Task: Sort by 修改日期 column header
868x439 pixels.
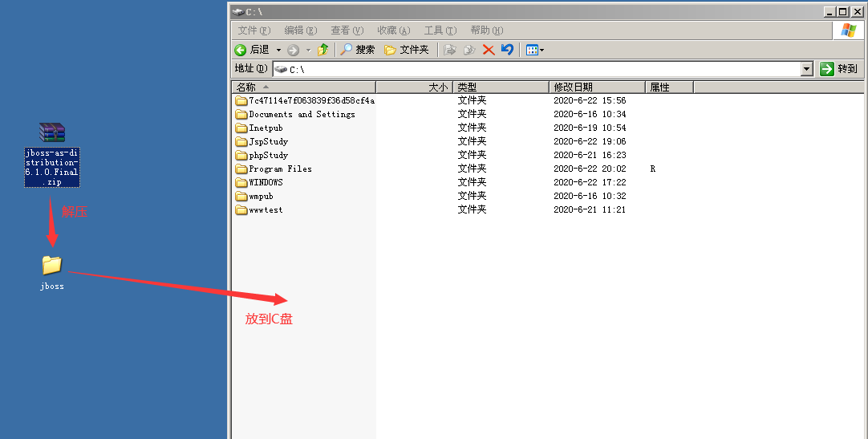Action: [x=598, y=87]
